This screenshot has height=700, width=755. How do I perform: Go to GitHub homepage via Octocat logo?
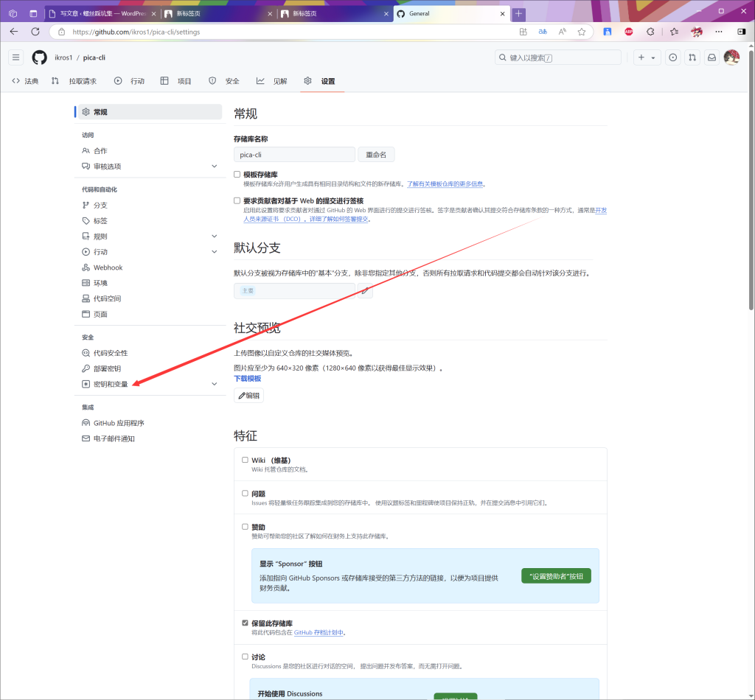coord(40,57)
